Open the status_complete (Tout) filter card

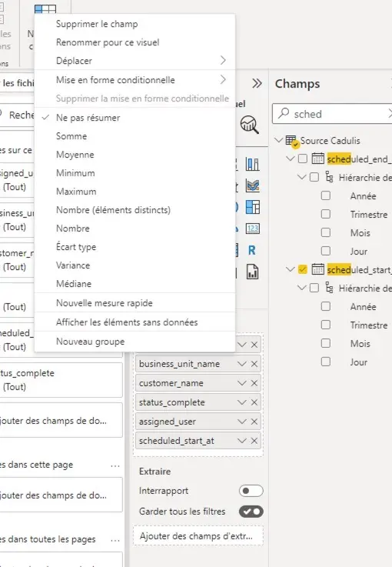point(61,380)
